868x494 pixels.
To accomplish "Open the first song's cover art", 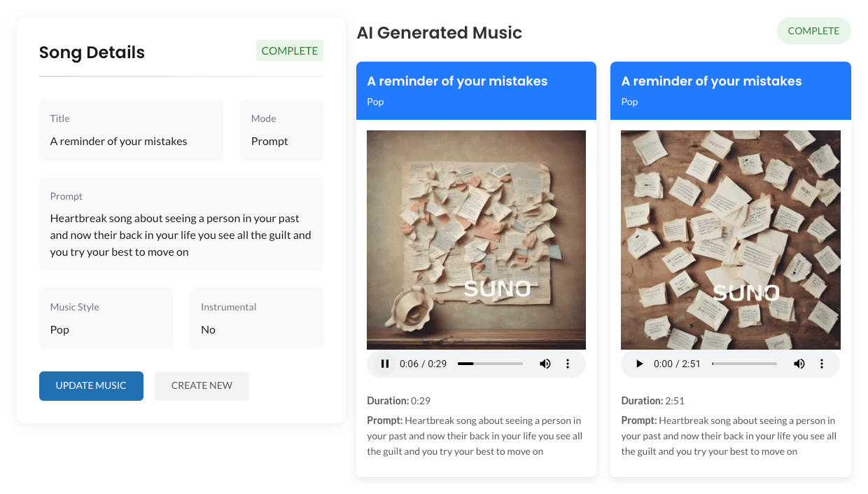I will click(x=476, y=240).
